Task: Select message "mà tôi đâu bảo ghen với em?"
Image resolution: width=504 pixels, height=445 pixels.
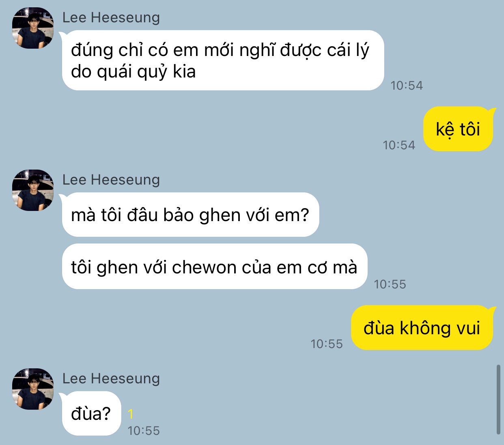Action: point(190,215)
